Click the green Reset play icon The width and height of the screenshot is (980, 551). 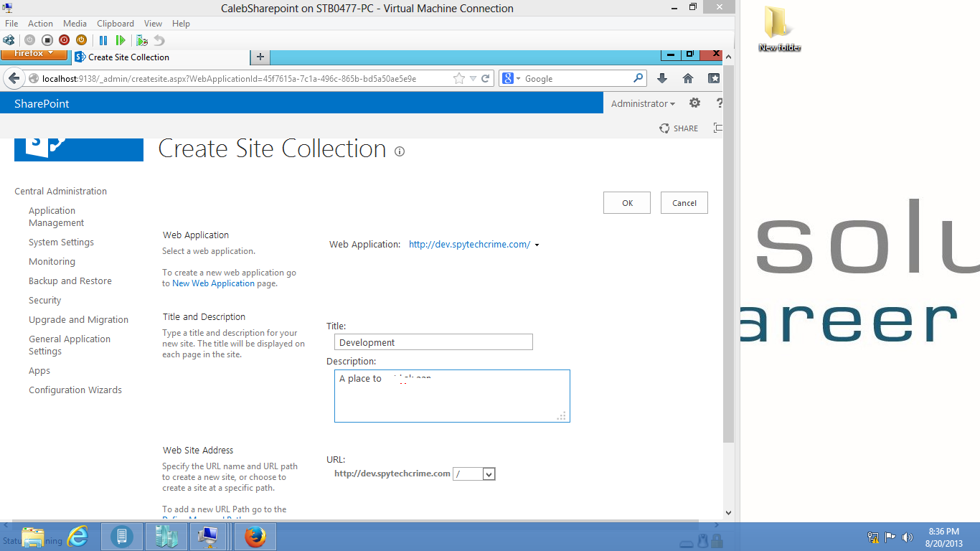tap(121, 40)
